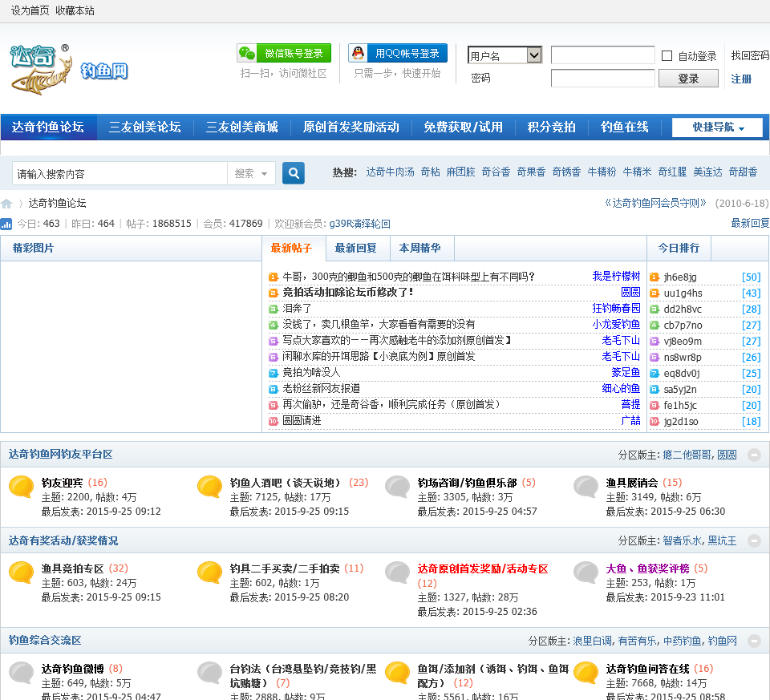This screenshot has width=770, height=700.
Task: Select the 最新帖子 tab
Action: [292, 249]
